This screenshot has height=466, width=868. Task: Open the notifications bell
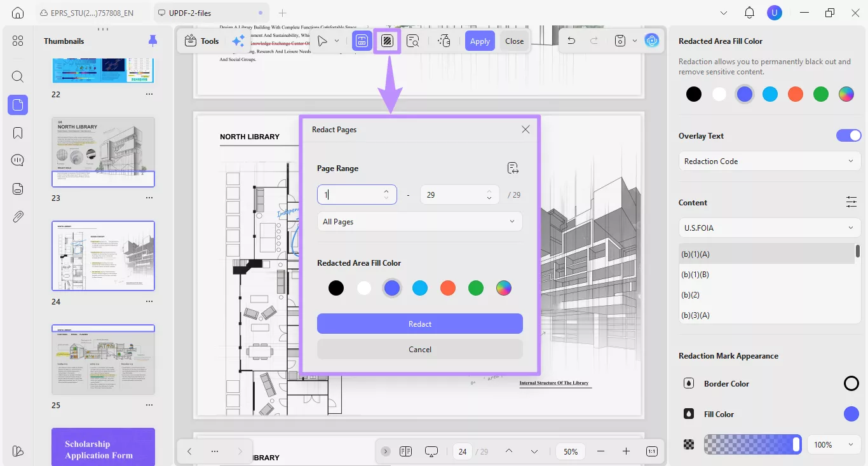tap(750, 13)
